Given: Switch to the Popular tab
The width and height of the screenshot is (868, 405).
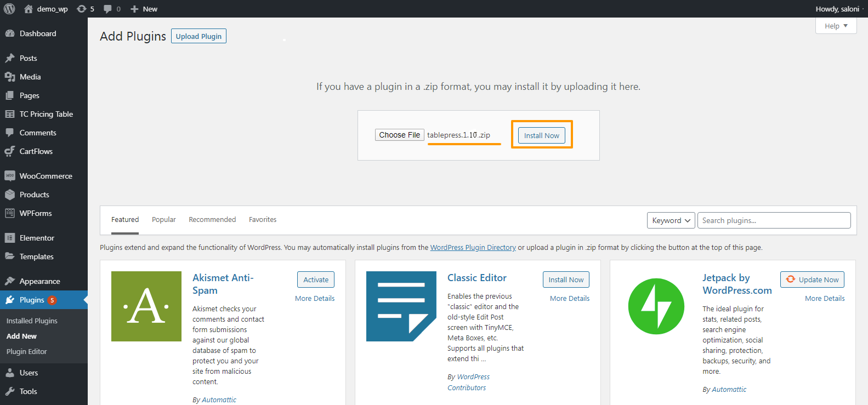Looking at the screenshot, I should [x=164, y=220].
